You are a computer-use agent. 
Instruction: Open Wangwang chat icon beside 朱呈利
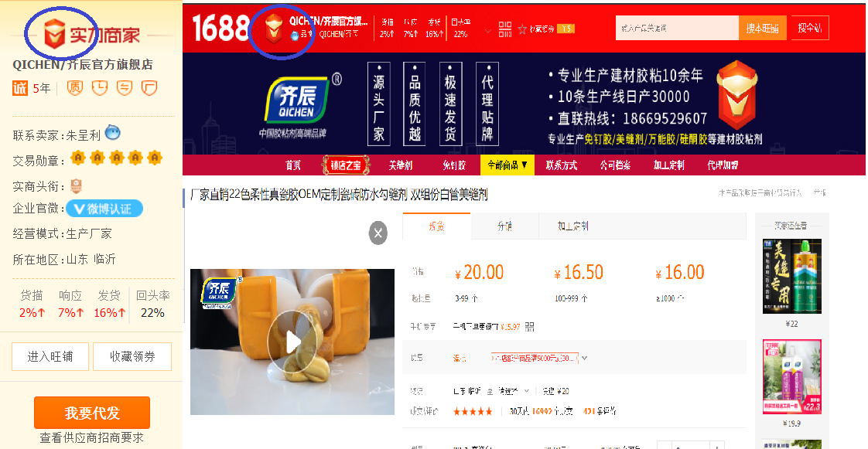(x=112, y=133)
